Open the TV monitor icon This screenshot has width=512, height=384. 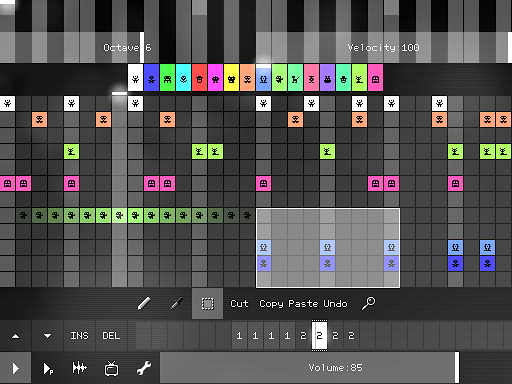[111, 368]
